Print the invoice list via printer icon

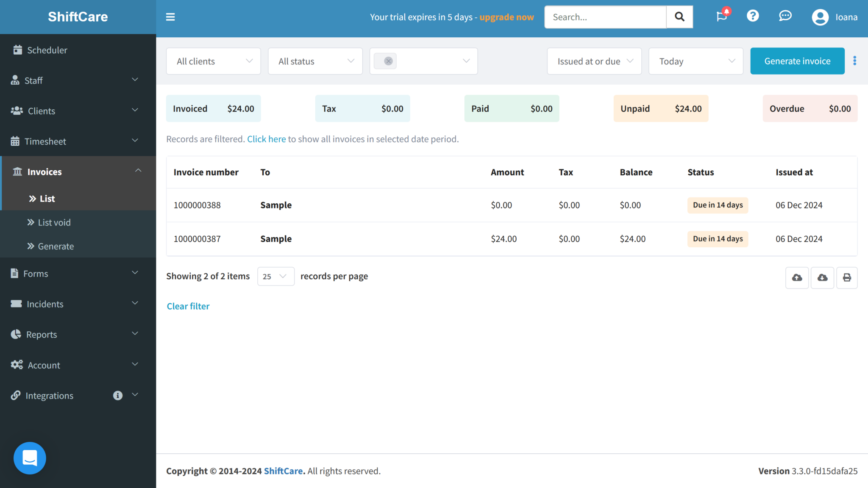[847, 277]
